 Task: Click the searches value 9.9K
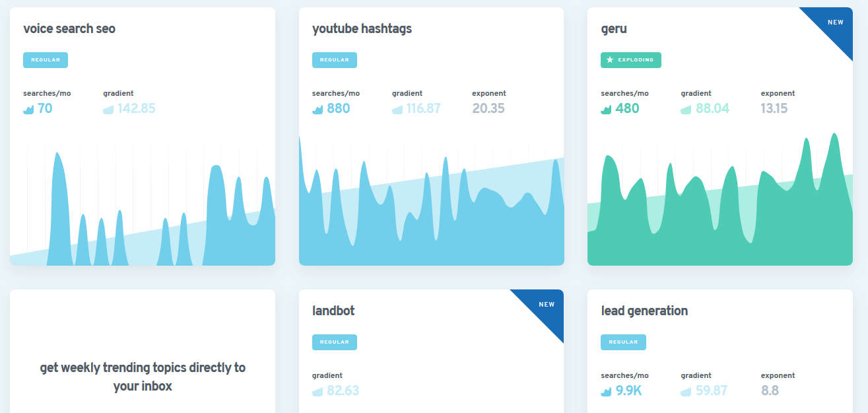[628, 391]
